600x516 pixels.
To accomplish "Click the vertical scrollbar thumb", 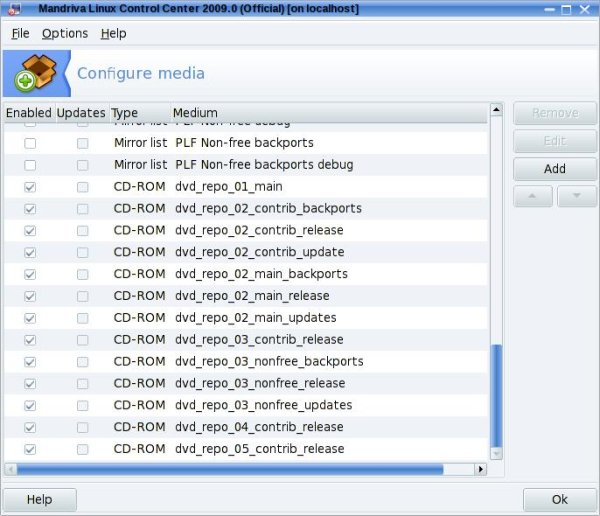I will click(x=496, y=396).
